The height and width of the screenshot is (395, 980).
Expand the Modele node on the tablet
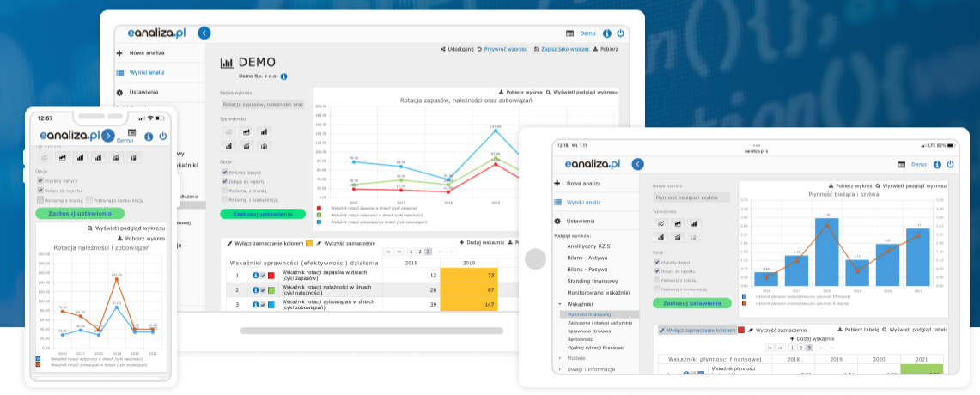pyautogui.click(x=559, y=358)
